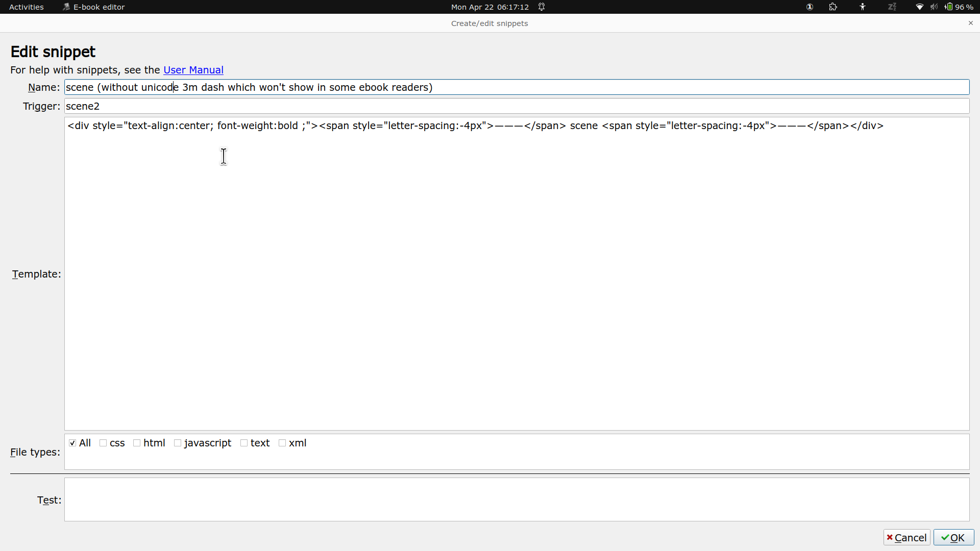Open the E-book editor app menu
The image size is (980, 551).
(94, 7)
